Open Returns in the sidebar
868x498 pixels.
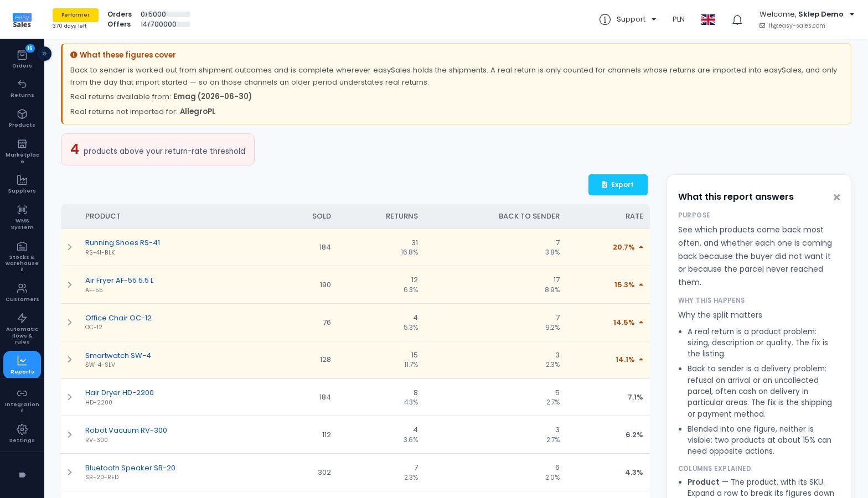pyautogui.click(x=22, y=89)
